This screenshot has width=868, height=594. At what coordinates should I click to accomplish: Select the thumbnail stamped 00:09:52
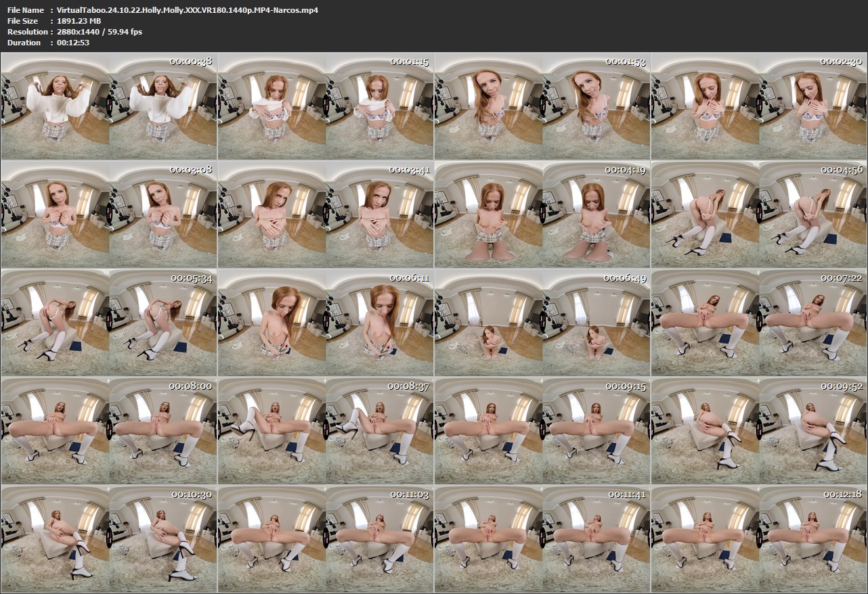coord(759,431)
